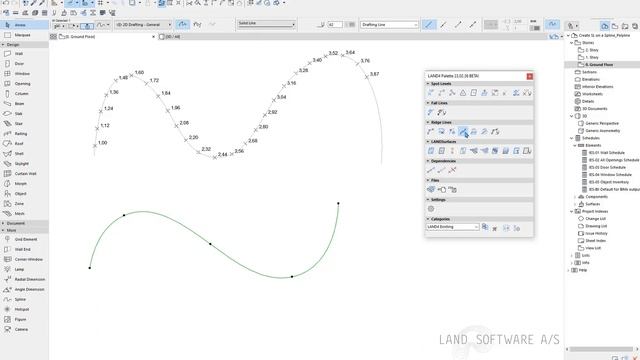Pick the Wall tool
The image size is (640, 360).
coord(24,53)
